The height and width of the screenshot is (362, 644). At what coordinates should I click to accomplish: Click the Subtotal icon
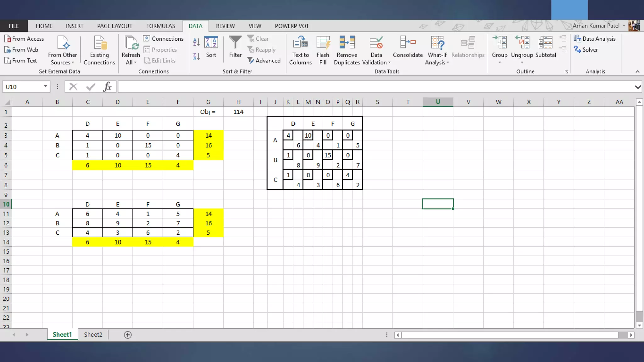click(x=546, y=43)
